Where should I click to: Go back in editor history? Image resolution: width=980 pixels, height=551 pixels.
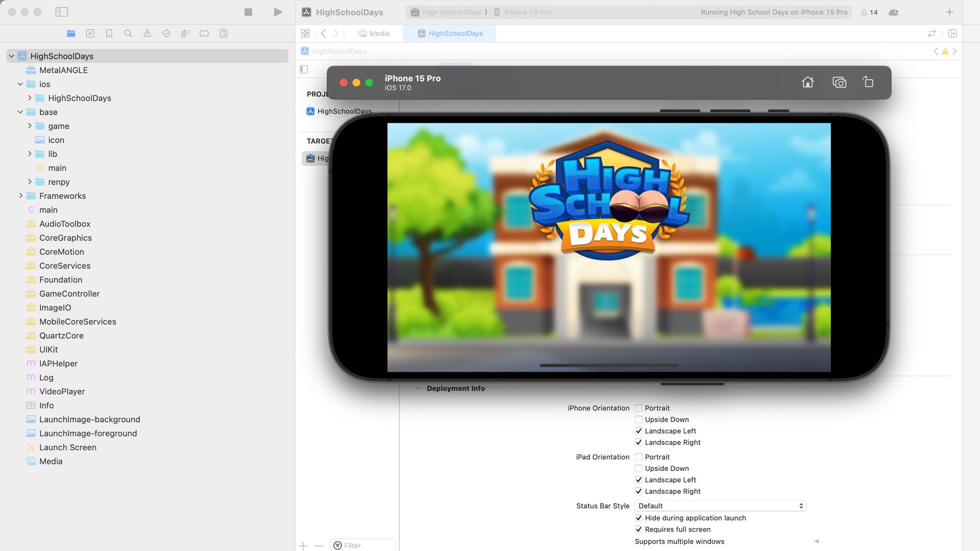point(323,33)
